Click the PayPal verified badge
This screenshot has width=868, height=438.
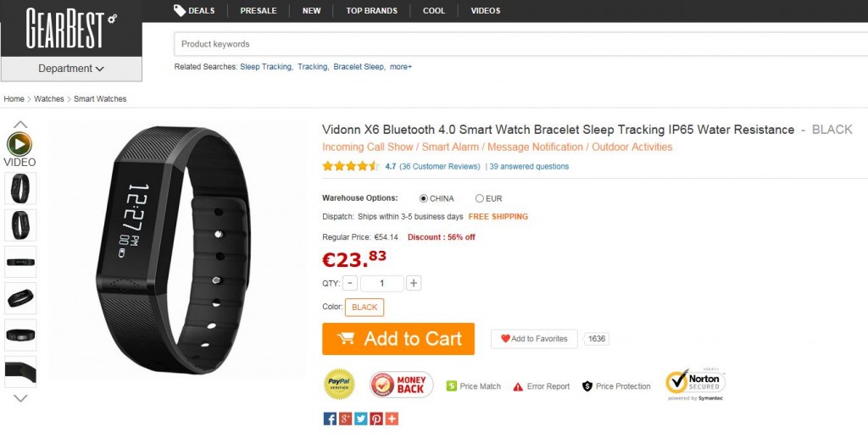coord(340,384)
